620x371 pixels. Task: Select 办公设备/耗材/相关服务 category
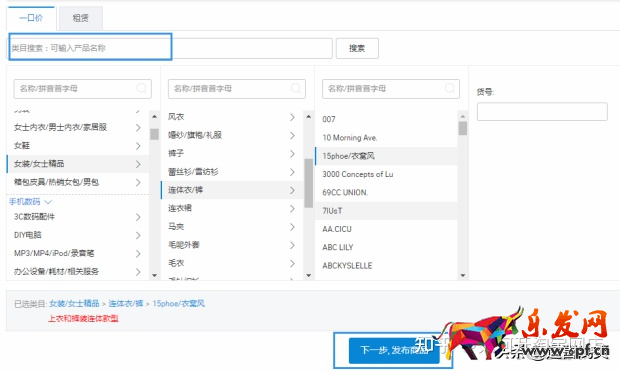point(78,271)
